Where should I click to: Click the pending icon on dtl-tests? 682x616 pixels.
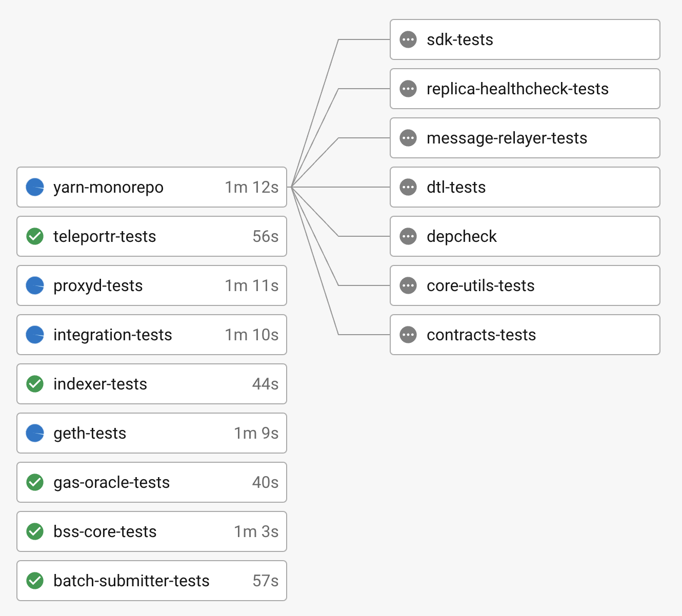[x=408, y=187]
